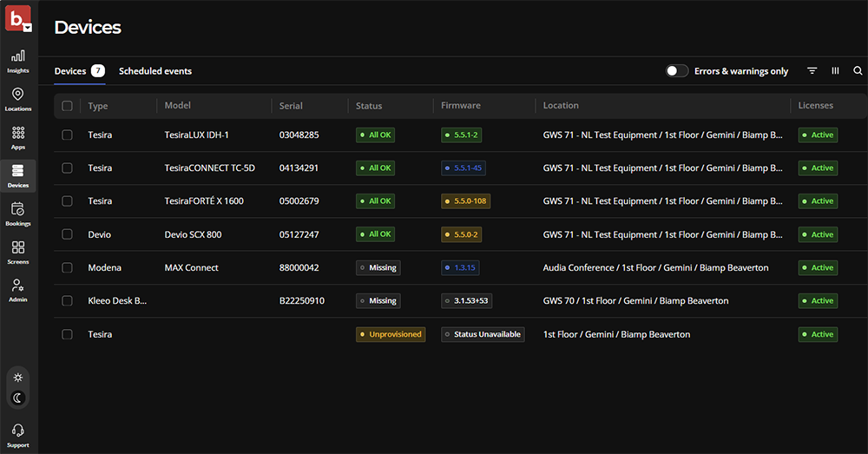Sort by the Type column header
This screenshot has width=868, height=454.
click(x=97, y=106)
